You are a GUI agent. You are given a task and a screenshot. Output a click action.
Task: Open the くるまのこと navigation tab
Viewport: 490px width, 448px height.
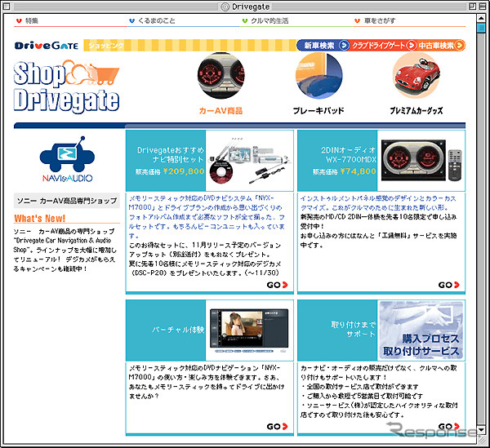tap(152, 21)
